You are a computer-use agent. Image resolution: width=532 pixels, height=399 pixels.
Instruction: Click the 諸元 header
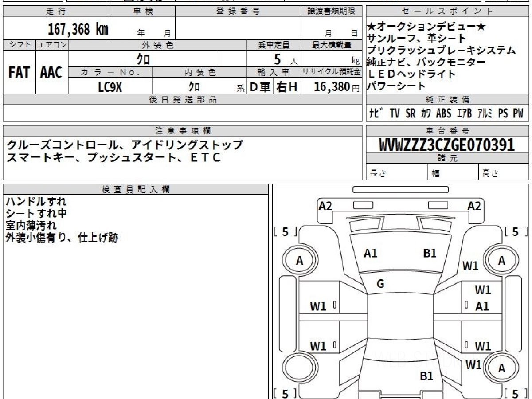tap(447, 159)
